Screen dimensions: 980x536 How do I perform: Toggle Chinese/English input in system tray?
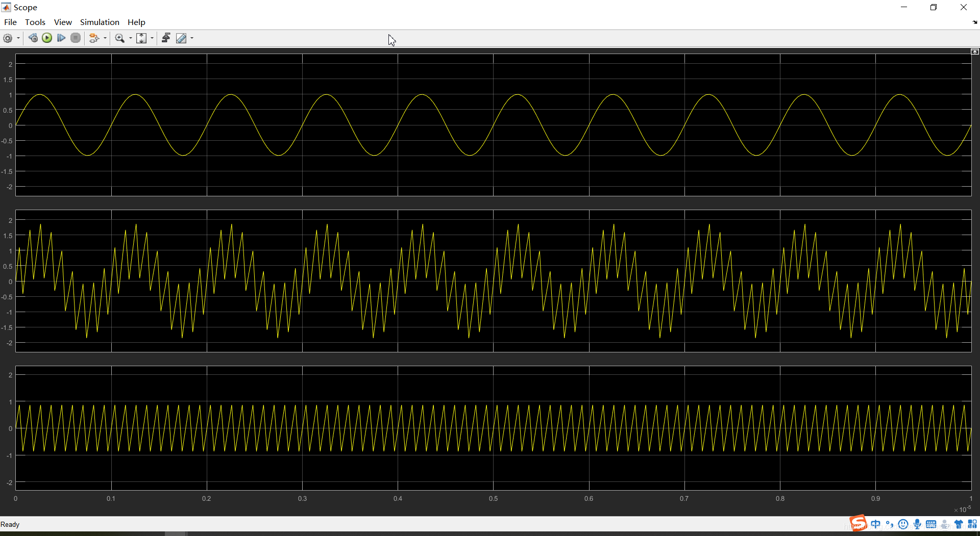point(875,524)
